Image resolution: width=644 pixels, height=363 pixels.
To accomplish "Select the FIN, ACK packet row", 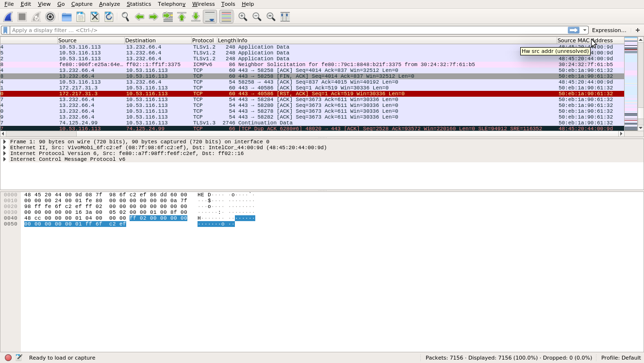I will (x=312, y=76).
